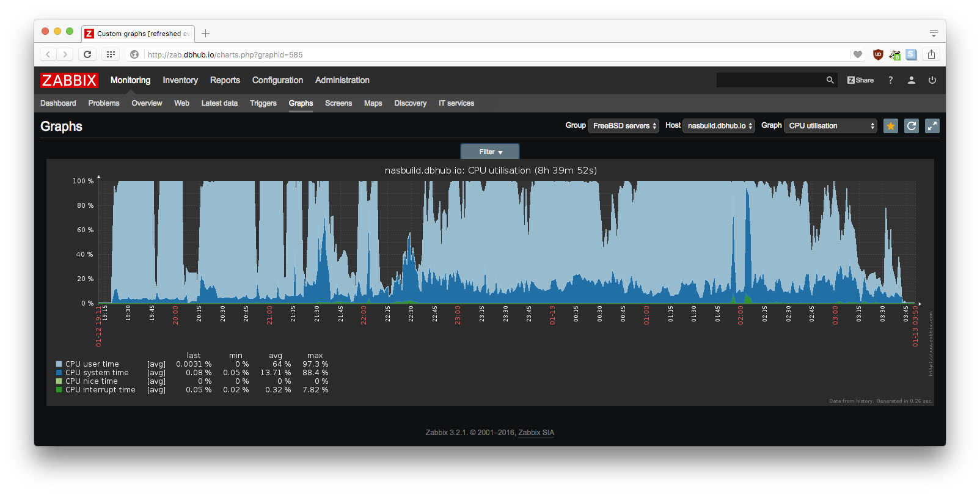The image size is (980, 495).
Task: Reload page with browser refresh button
Action: [87, 54]
